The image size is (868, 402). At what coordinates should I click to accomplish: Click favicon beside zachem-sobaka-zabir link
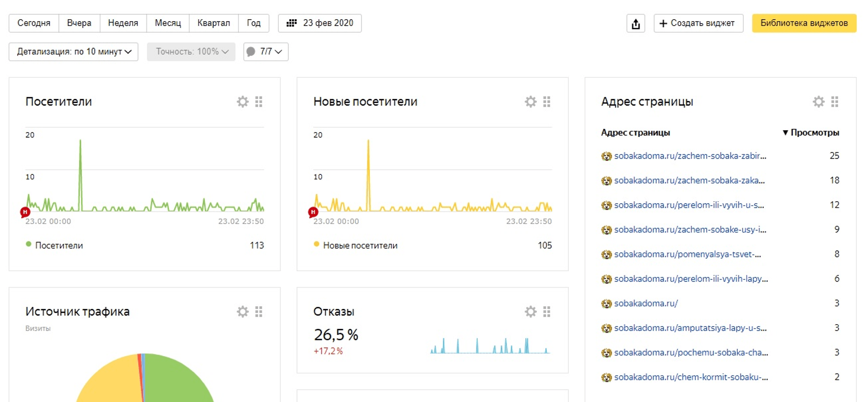click(x=606, y=156)
